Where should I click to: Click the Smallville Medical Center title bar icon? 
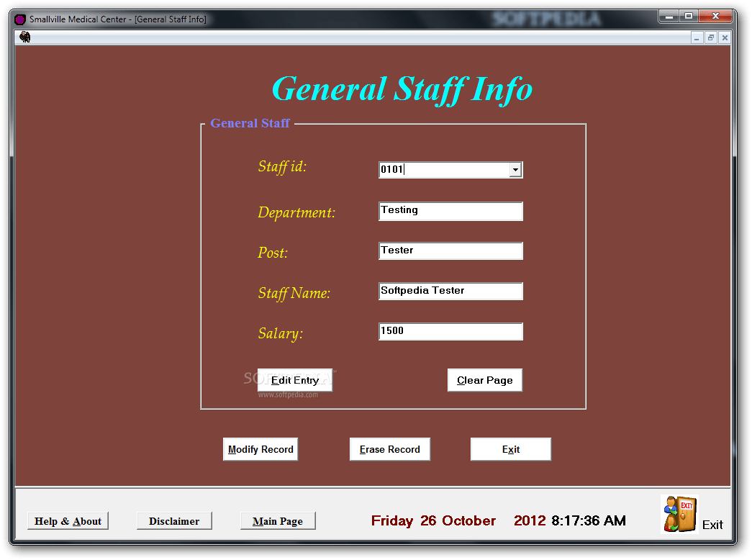(x=19, y=19)
